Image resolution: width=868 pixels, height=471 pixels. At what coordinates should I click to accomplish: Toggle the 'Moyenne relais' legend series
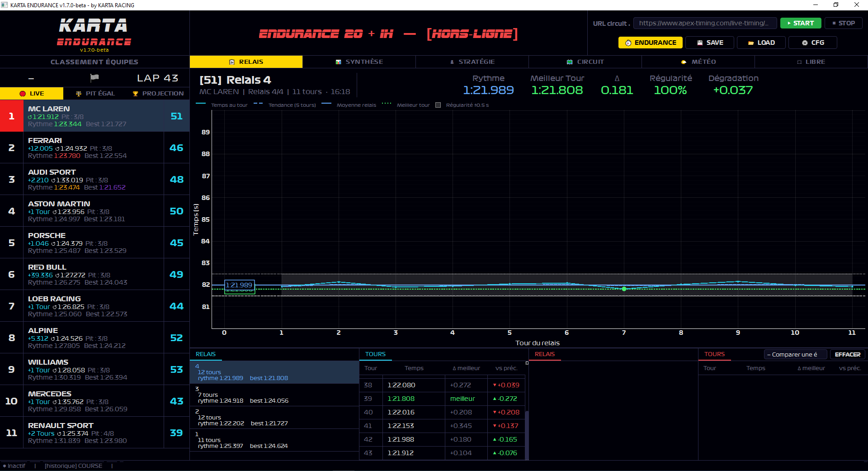pyautogui.click(x=349, y=105)
